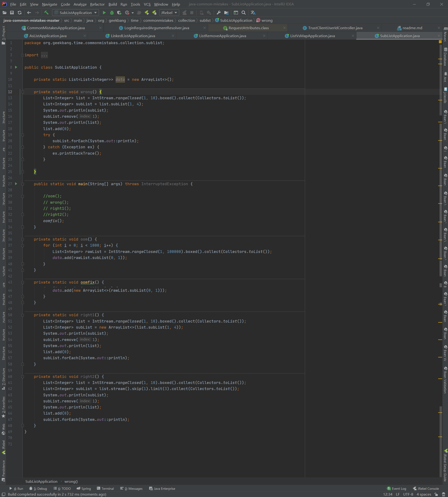Navigate back with the left arrow icon
This screenshot has height=497, width=448.
[29, 13]
